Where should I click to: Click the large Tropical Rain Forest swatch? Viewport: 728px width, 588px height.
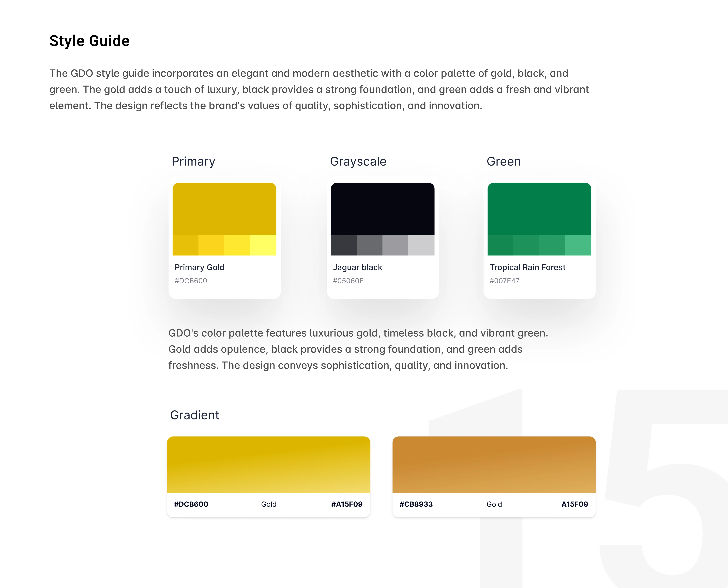point(539,209)
